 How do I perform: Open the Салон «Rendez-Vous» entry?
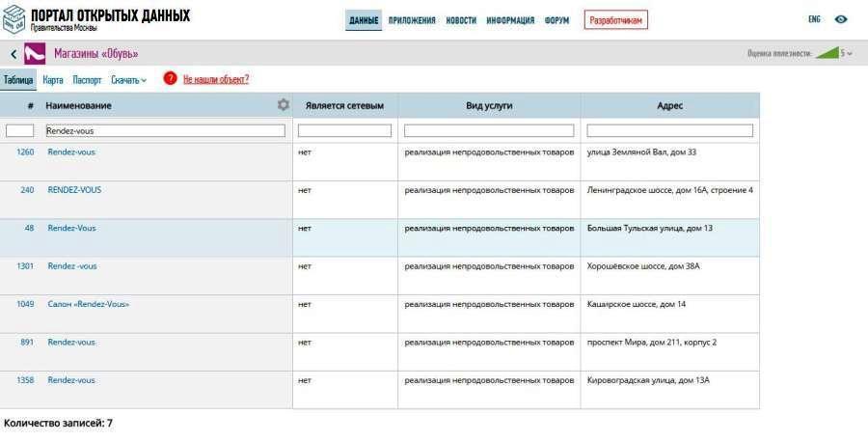point(89,304)
